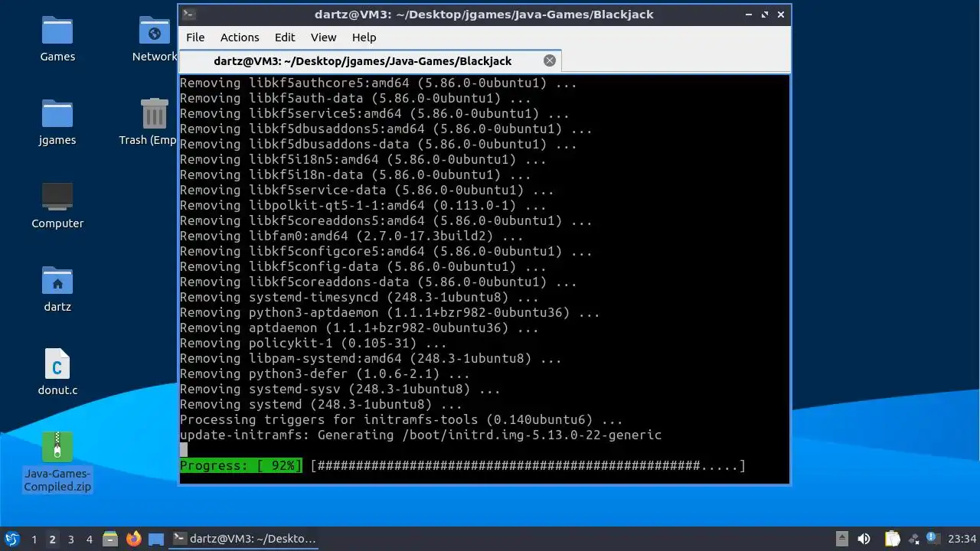Select the Computer desktop icon
Image resolution: width=980 pixels, height=551 pixels.
pyautogui.click(x=57, y=206)
